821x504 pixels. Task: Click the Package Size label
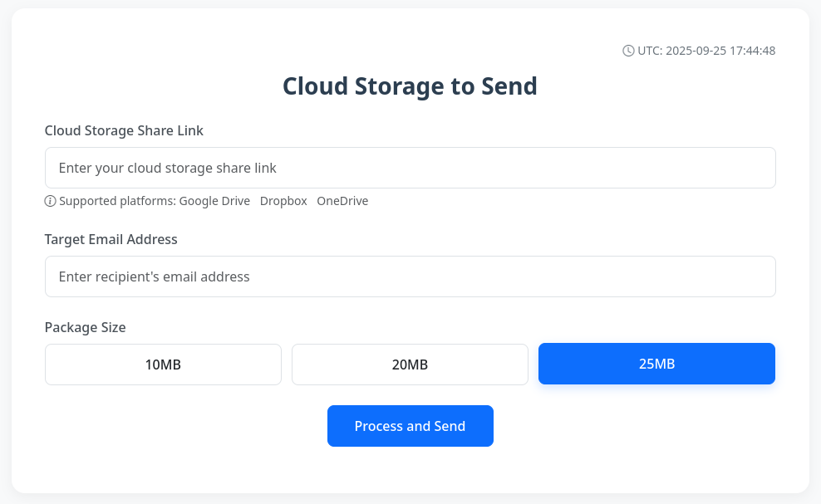point(86,327)
